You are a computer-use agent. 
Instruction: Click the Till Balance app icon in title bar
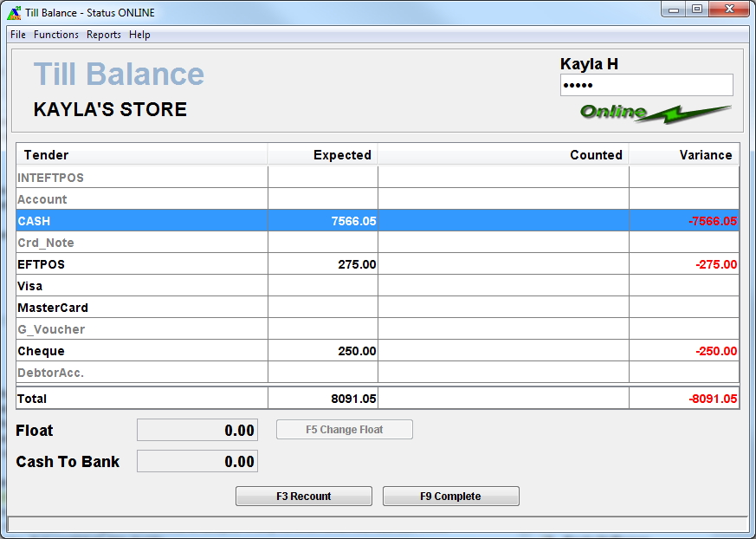[x=14, y=12]
